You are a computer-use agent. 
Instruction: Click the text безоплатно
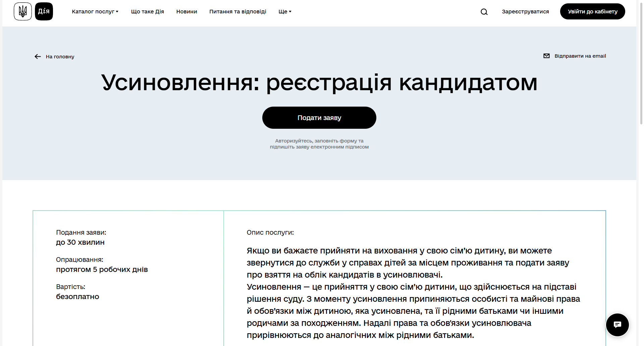[77, 297]
